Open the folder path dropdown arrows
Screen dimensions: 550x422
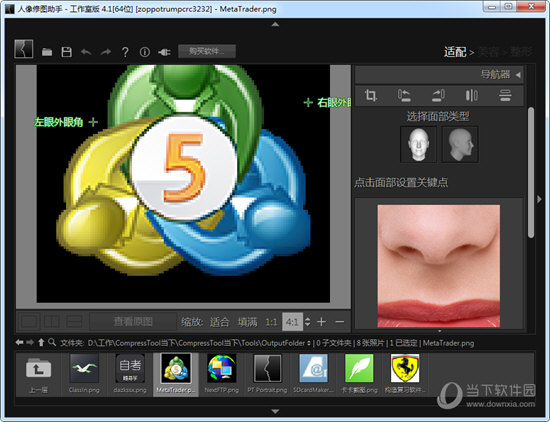(309, 343)
